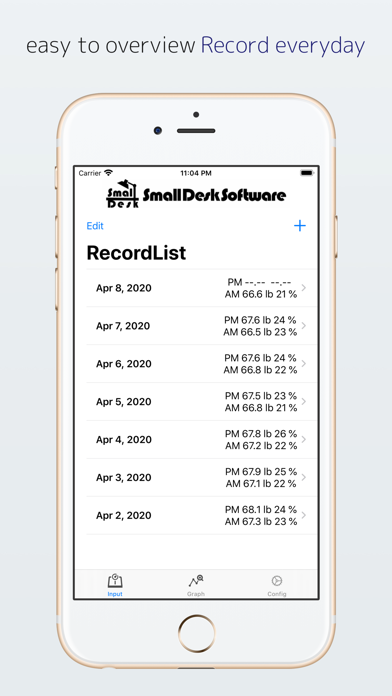Tap the 'AM 66.6 lb 21 %' value
The height and width of the screenshot is (696, 392).
pyautogui.click(x=261, y=294)
